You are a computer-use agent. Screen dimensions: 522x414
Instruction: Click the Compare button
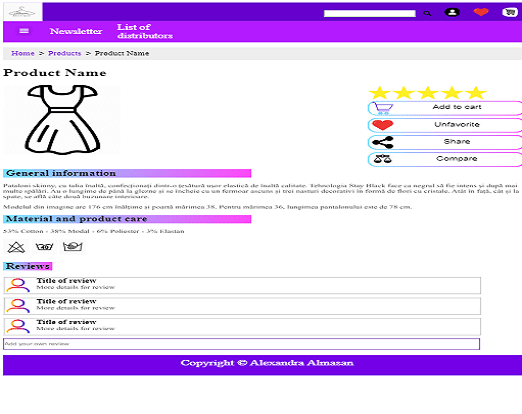click(x=445, y=159)
